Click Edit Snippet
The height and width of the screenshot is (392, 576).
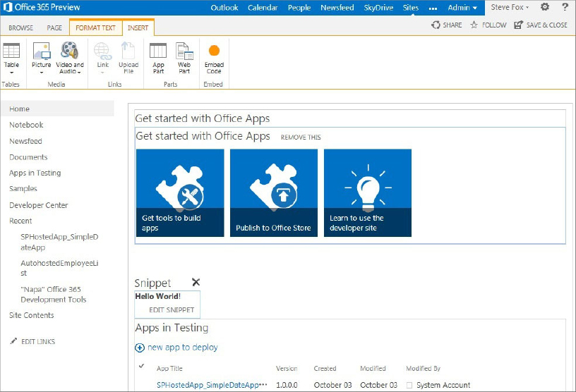[172, 310]
